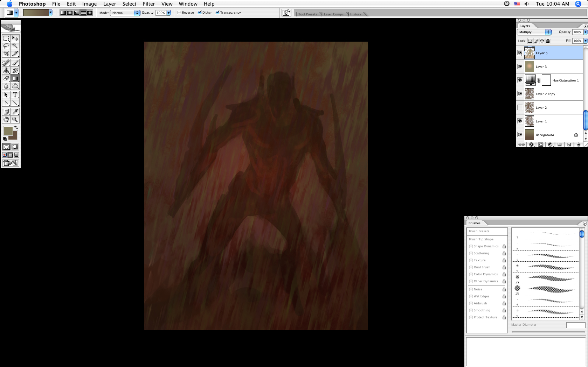Viewport: 588px width, 367px height.
Task: Toggle the file browser palette icon
Action: click(x=286, y=13)
